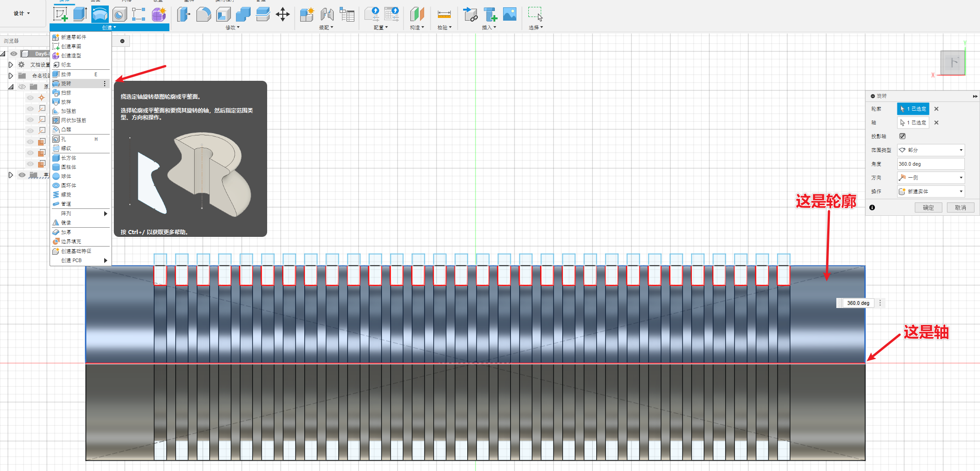Show the hidden origin folder
Screen dimensions: 980x471
pyautogui.click(x=22, y=87)
